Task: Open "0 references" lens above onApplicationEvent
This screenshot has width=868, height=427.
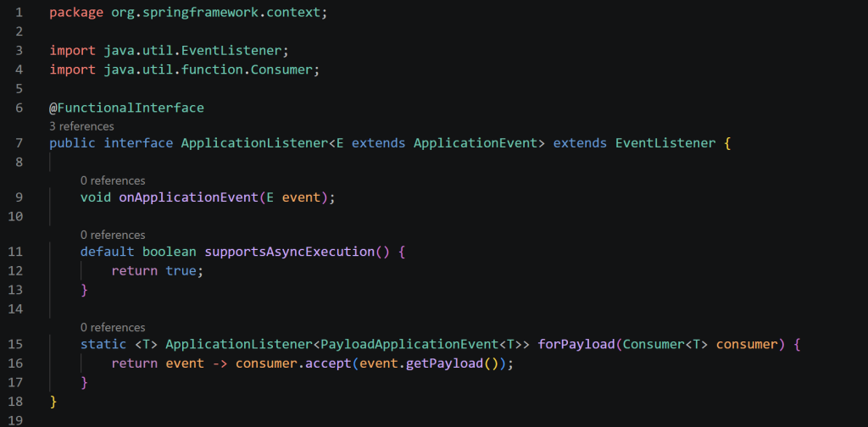Action: [x=113, y=180]
